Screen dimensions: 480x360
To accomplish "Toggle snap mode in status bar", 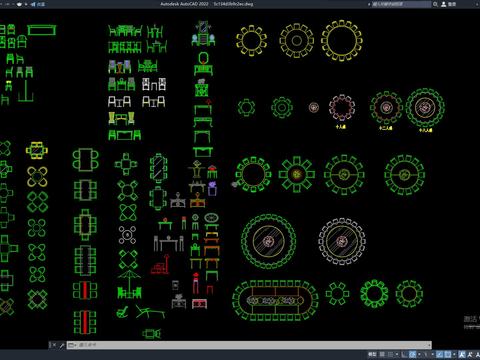I will pos(390,354).
